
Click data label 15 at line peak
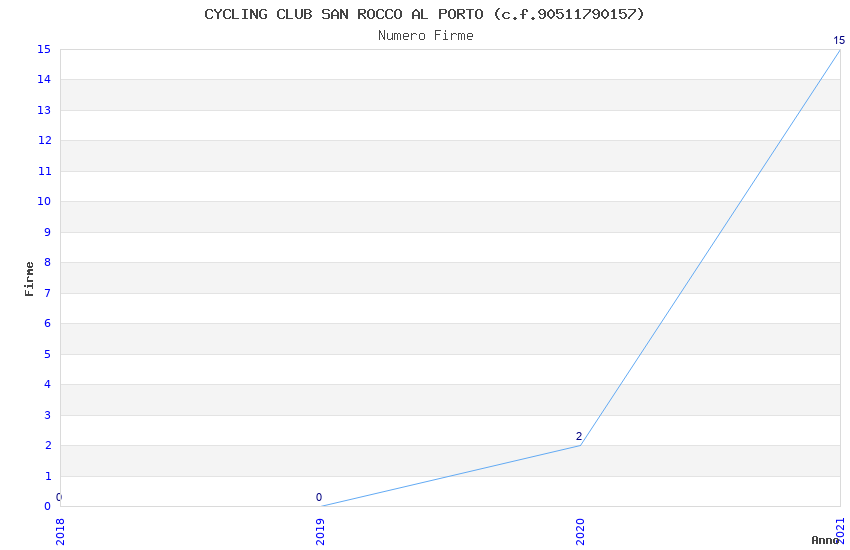(839, 40)
